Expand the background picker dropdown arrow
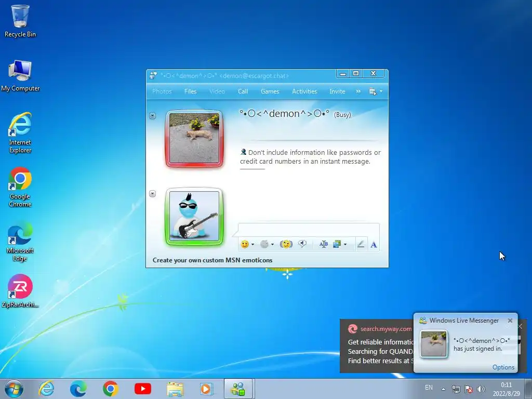 345,244
